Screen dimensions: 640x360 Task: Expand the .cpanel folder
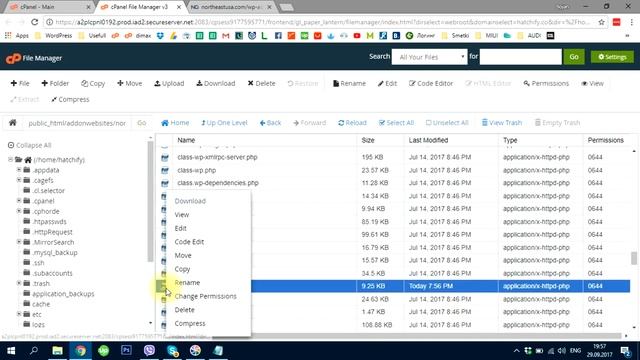[x=19, y=201]
